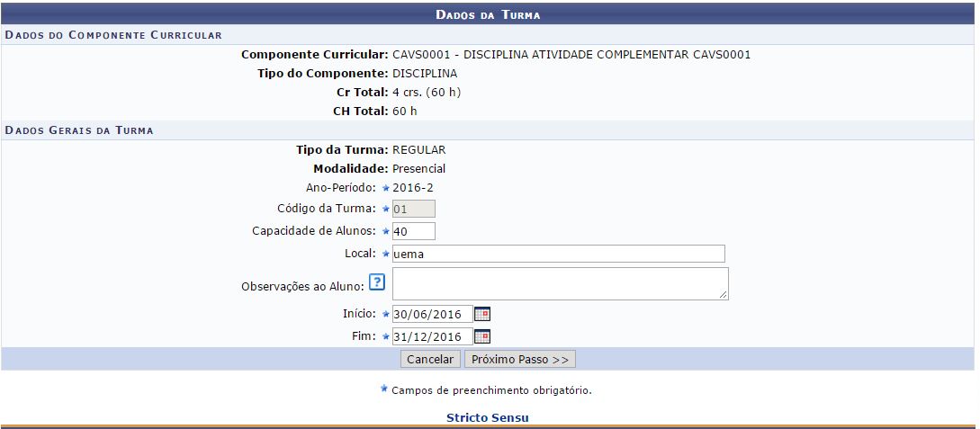Click the Dados Gerais da Turma section heading
This screenshot has width=980, height=429.
pos(79,130)
